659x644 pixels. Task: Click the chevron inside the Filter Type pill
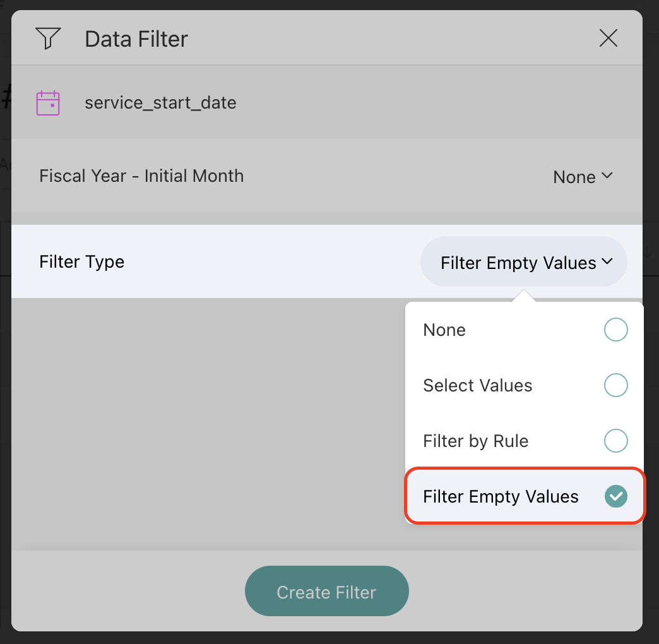pos(607,262)
